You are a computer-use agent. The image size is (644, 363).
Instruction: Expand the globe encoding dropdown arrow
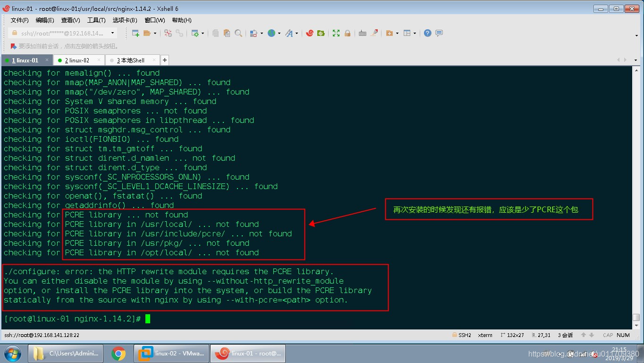[279, 33]
